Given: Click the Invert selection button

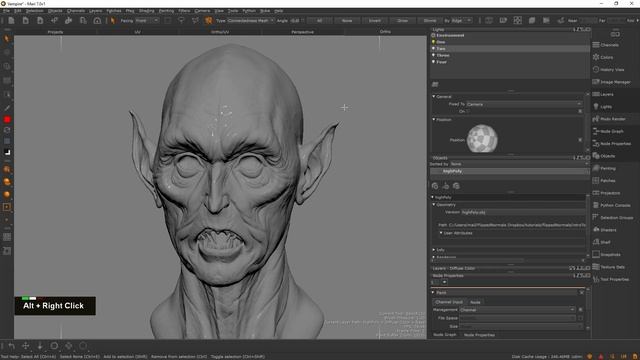Looking at the screenshot, I should click(375, 20).
